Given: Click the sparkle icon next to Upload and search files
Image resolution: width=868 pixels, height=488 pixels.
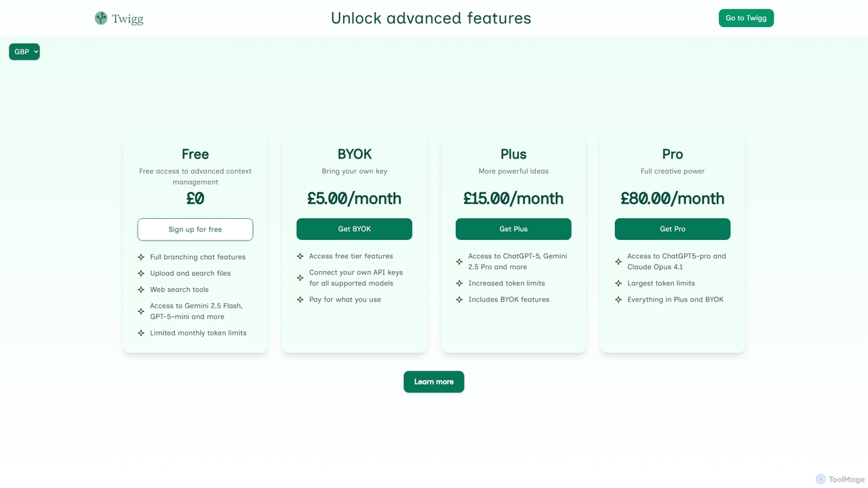Looking at the screenshot, I should click(141, 273).
